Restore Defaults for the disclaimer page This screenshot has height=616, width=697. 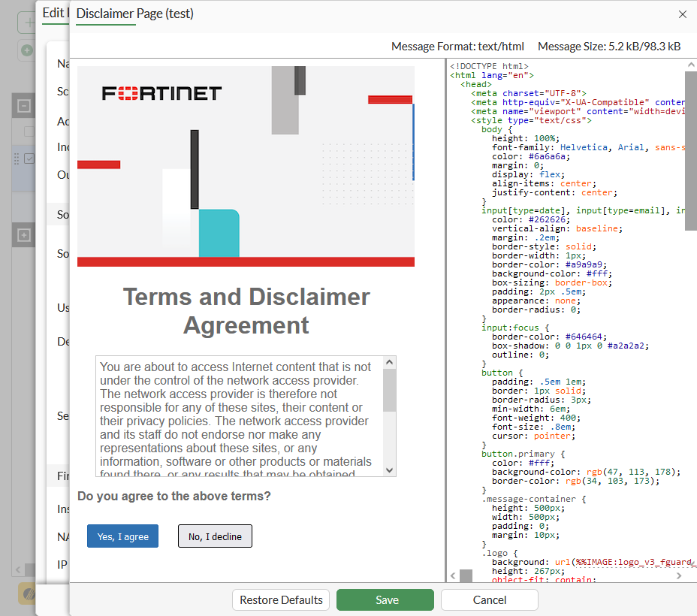[281, 599]
